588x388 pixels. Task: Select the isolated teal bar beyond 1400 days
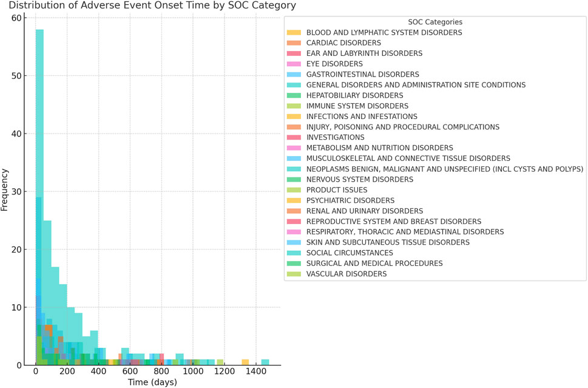tap(265, 362)
